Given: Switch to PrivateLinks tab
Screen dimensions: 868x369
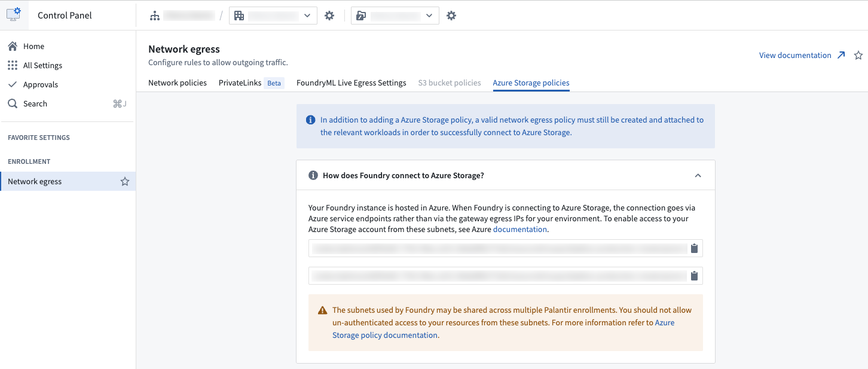Looking at the screenshot, I should tap(240, 83).
